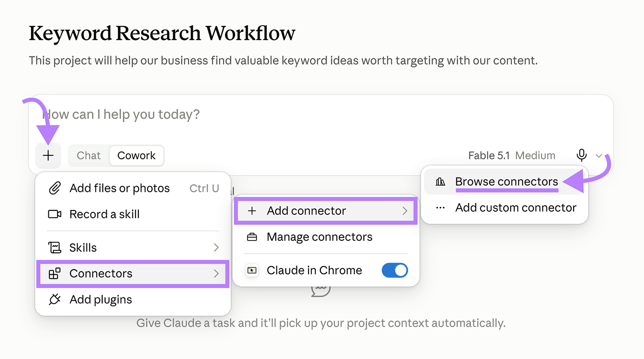Click the camera Record a skill icon
Viewport: 644px width, 359px height.
click(x=55, y=214)
